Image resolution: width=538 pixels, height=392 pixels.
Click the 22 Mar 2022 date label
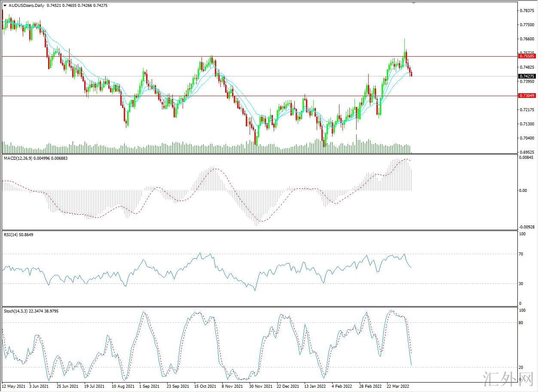pos(398,386)
